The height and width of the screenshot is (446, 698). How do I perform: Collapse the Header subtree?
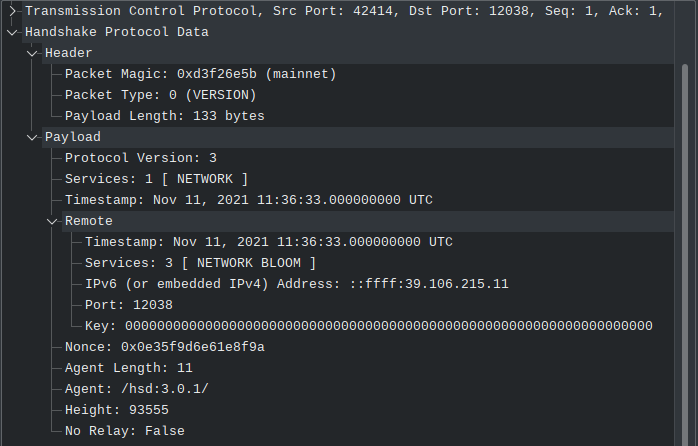point(32,52)
